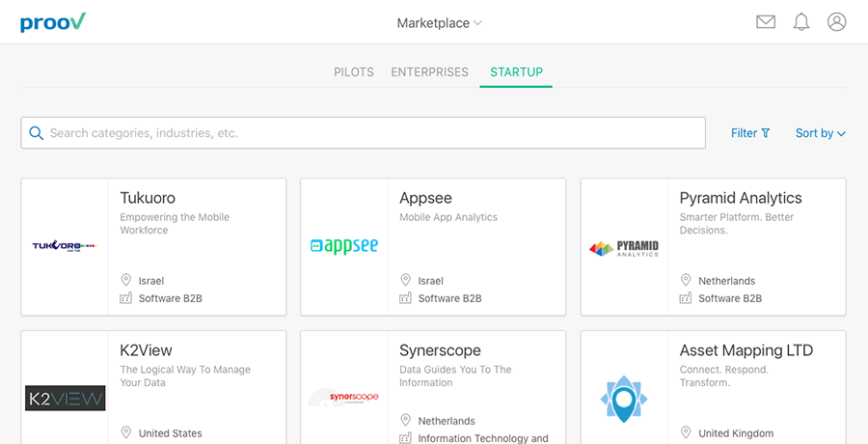This screenshot has width=868, height=444.
Task: Click the location pin in Synerscope card
Action: [x=405, y=420]
